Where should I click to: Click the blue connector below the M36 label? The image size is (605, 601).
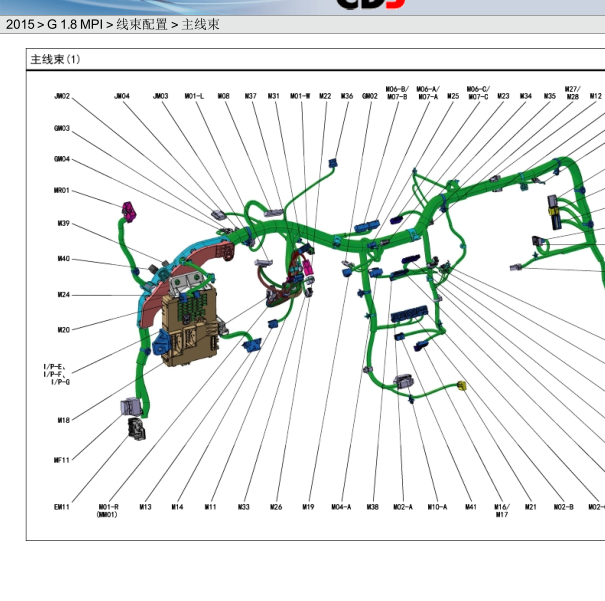pyautogui.click(x=334, y=161)
